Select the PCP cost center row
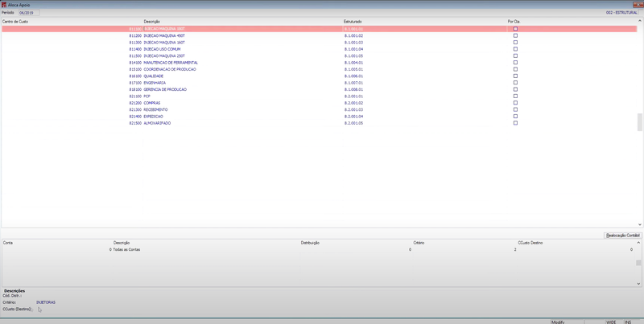644x324 pixels. pos(319,96)
